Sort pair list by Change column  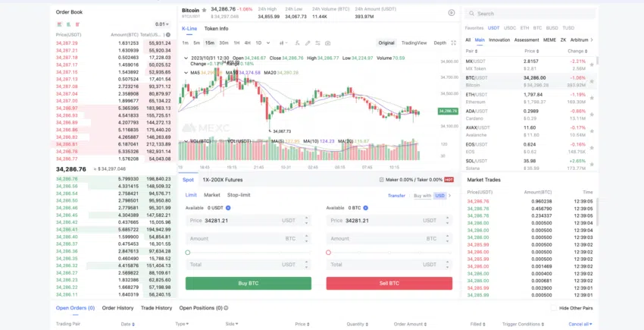pos(577,51)
